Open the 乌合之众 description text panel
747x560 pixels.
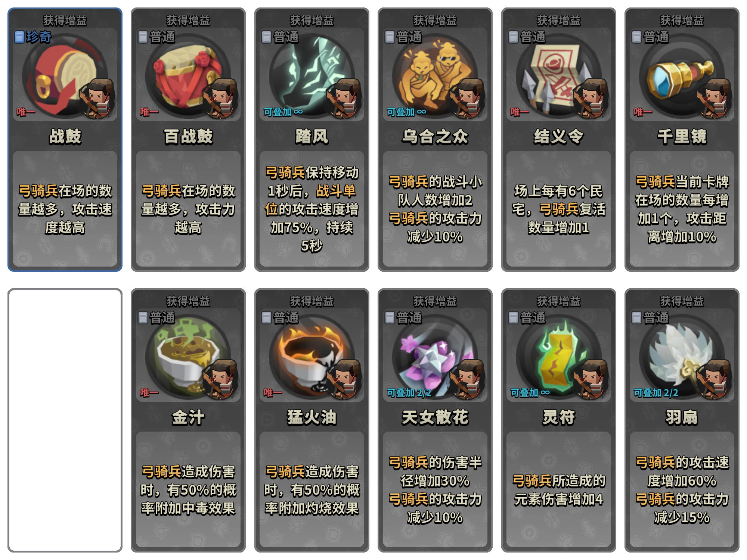pos(435,209)
